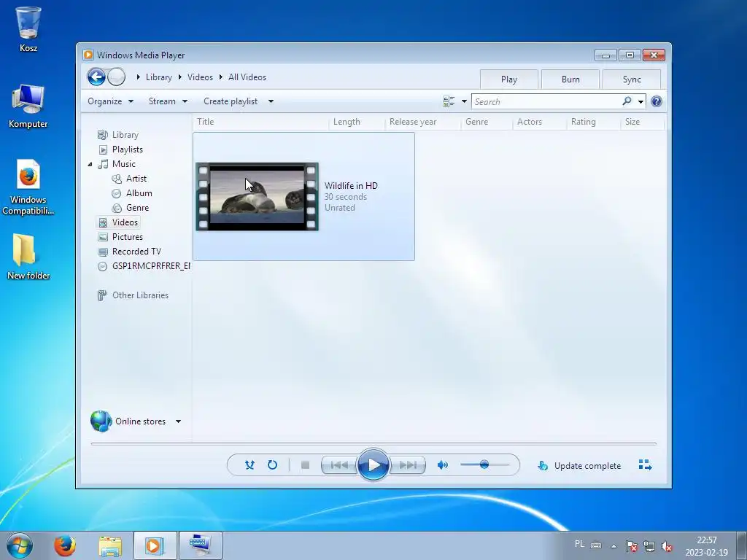Click the Forward navigation arrow
The height and width of the screenshot is (560, 747).
(116, 77)
